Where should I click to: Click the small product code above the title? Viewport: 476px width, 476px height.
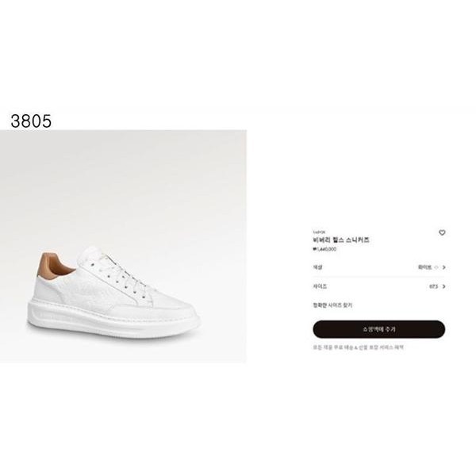point(319,232)
